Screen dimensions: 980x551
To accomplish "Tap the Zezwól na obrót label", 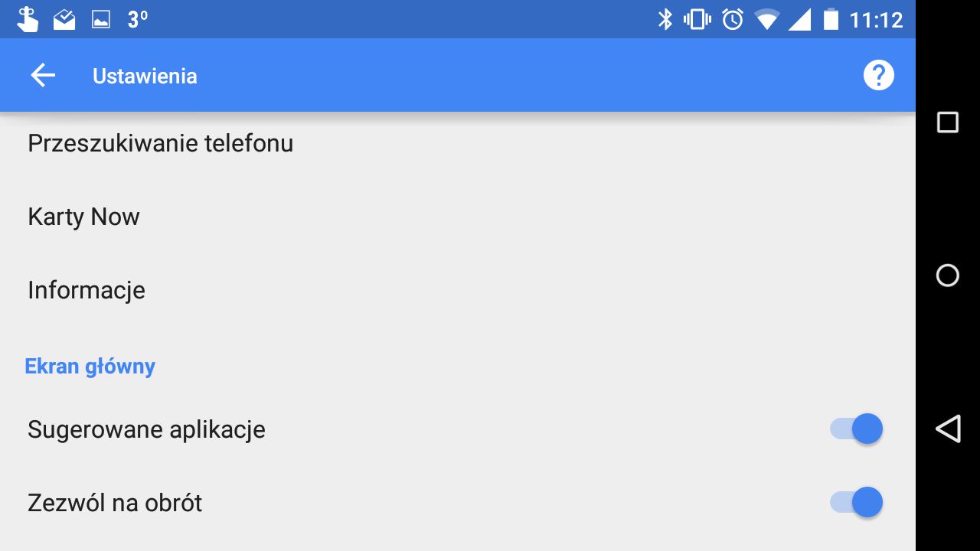I will [x=115, y=503].
